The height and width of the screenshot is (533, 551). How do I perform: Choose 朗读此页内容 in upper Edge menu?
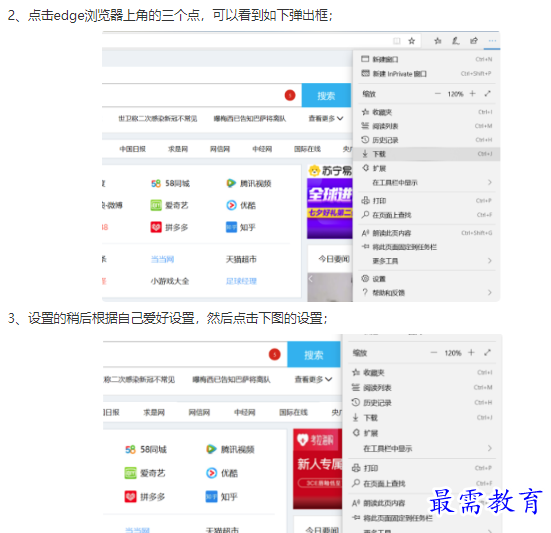(427, 233)
